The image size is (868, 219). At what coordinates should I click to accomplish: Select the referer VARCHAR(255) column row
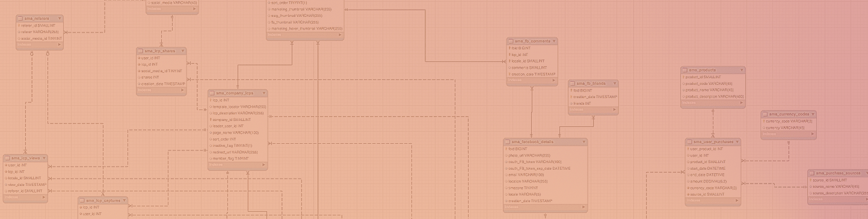[40, 32]
